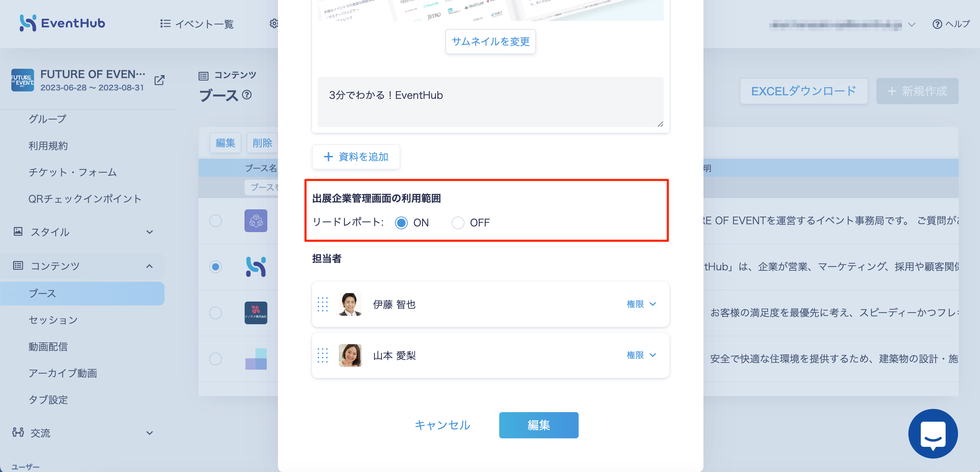Open the グループ menu item

47,119
